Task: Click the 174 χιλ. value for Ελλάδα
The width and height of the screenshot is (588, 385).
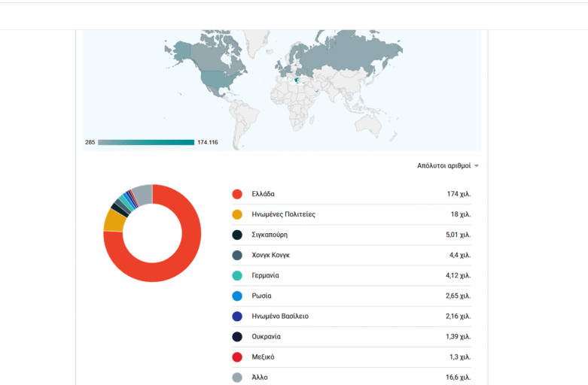Action: [459, 194]
